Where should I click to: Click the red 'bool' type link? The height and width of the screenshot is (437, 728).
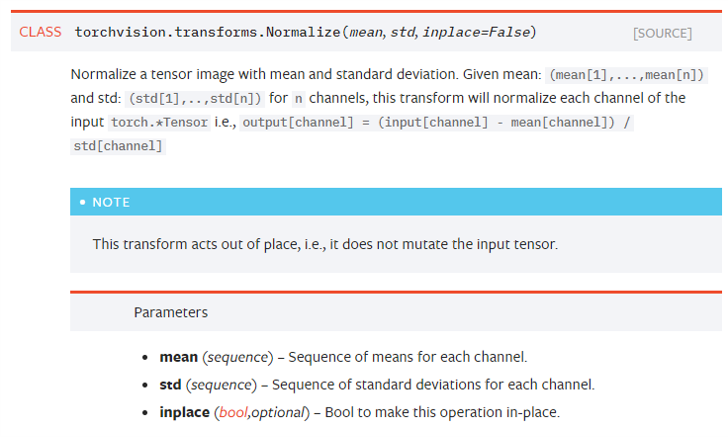point(233,412)
